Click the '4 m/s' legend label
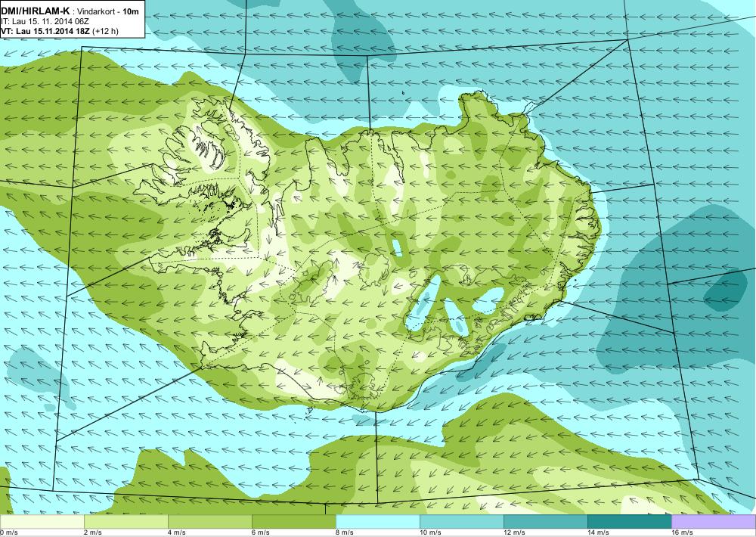The width and height of the screenshot is (756, 537). click(x=177, y=532)
